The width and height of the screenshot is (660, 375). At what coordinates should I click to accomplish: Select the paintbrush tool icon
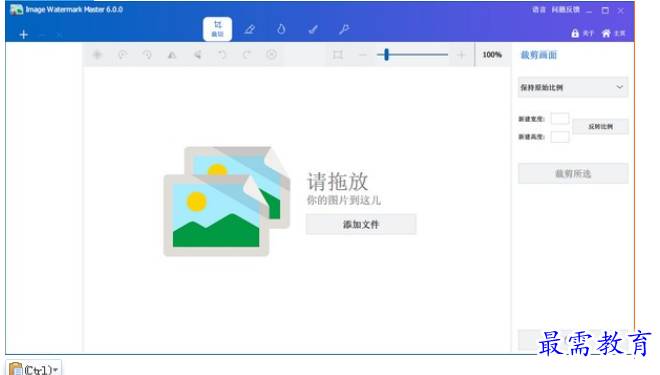click(313, 29)
